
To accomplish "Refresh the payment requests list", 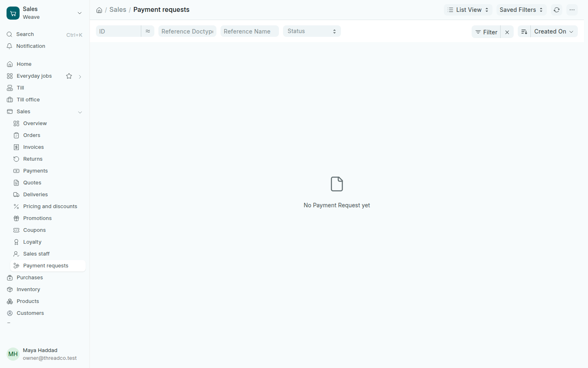I will [x=557, y=10].
